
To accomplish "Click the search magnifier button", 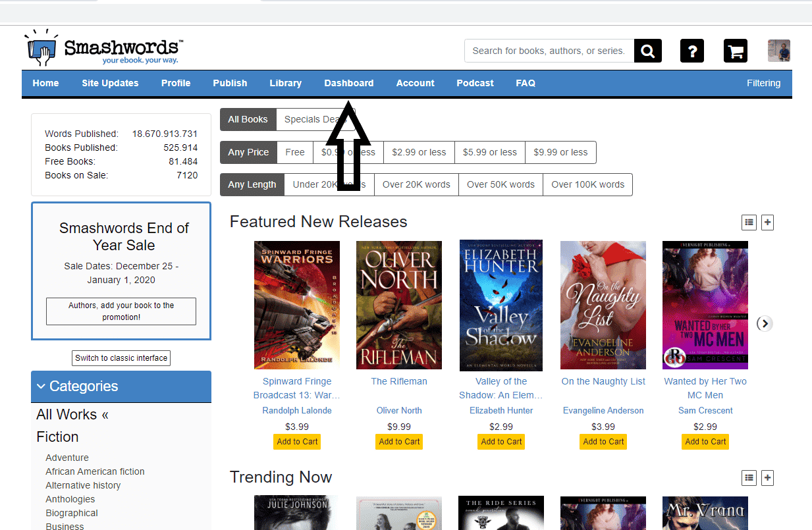I will [x=648, y=51].
